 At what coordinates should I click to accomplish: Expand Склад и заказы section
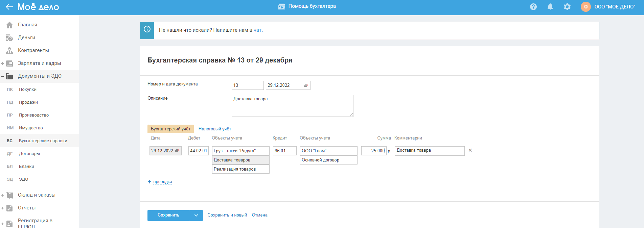pyautogui.click(x=2, y=195)
